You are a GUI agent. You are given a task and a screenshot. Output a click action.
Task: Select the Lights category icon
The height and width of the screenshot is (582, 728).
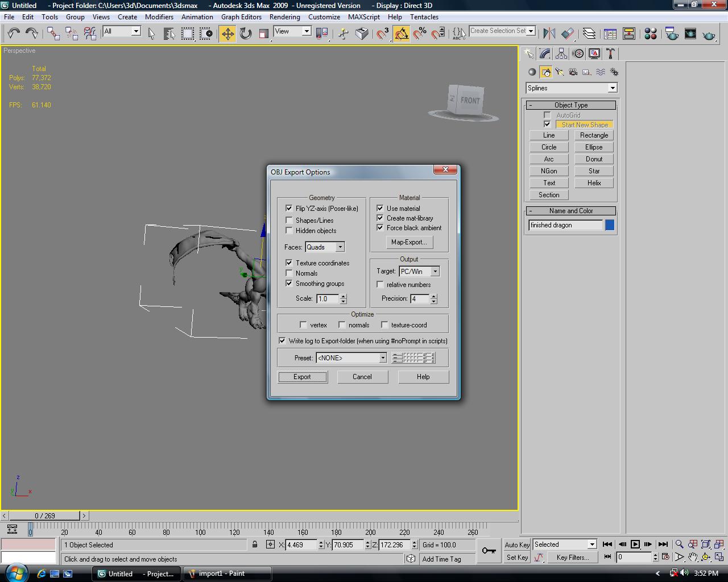(560, 72)
